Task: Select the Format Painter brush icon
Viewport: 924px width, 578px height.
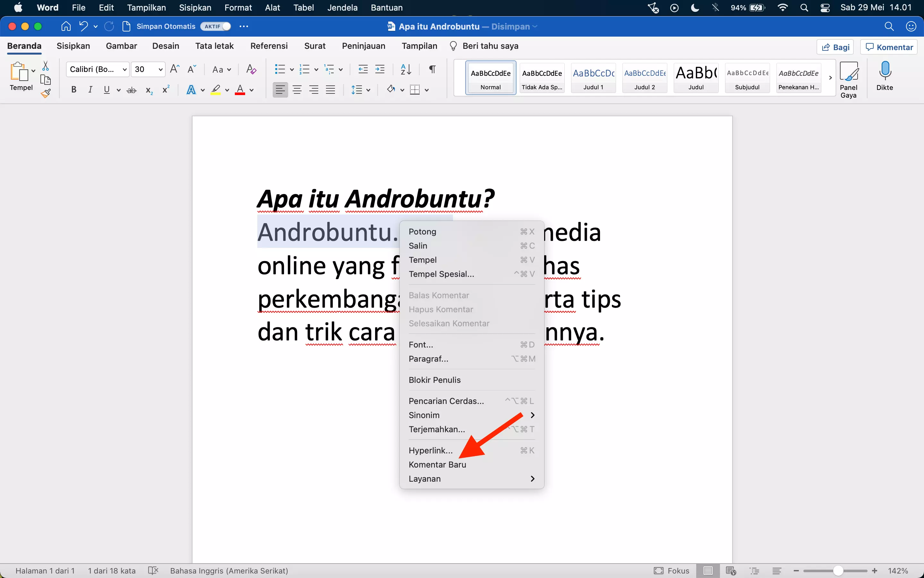Action: click(x=46, y=93)
